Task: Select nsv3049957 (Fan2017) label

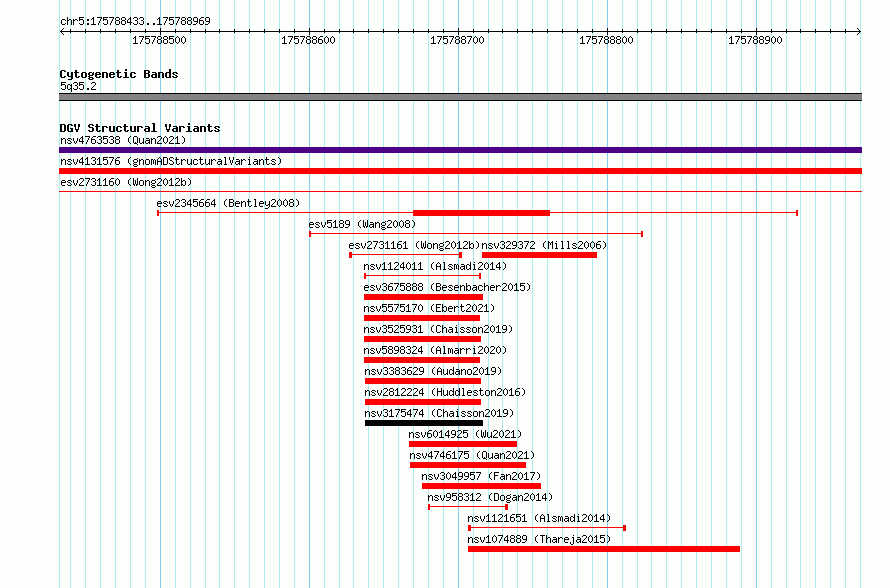Action: pyautogui.click(x=481, y=476)
